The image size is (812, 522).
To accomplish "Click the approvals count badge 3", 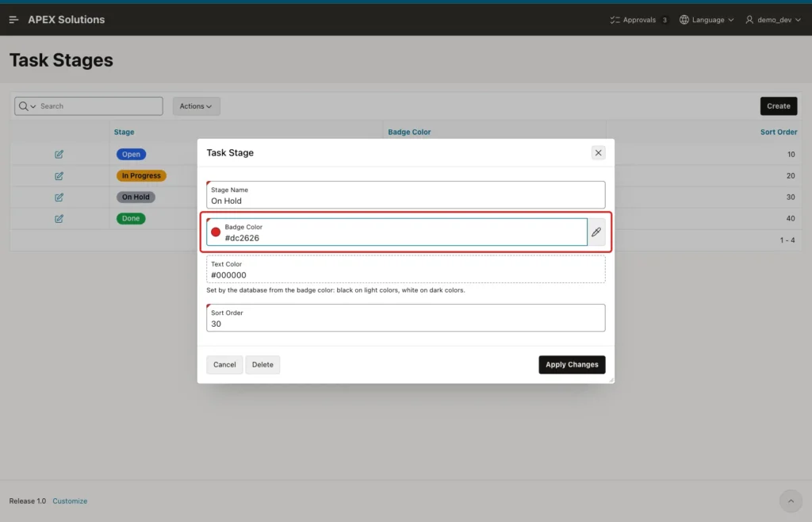I will 665,20.
